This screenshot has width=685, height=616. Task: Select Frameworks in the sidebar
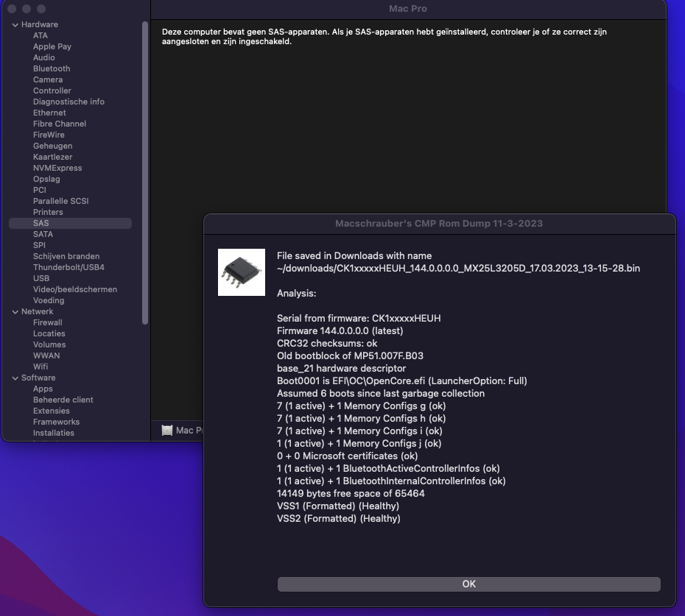[56, 422]
